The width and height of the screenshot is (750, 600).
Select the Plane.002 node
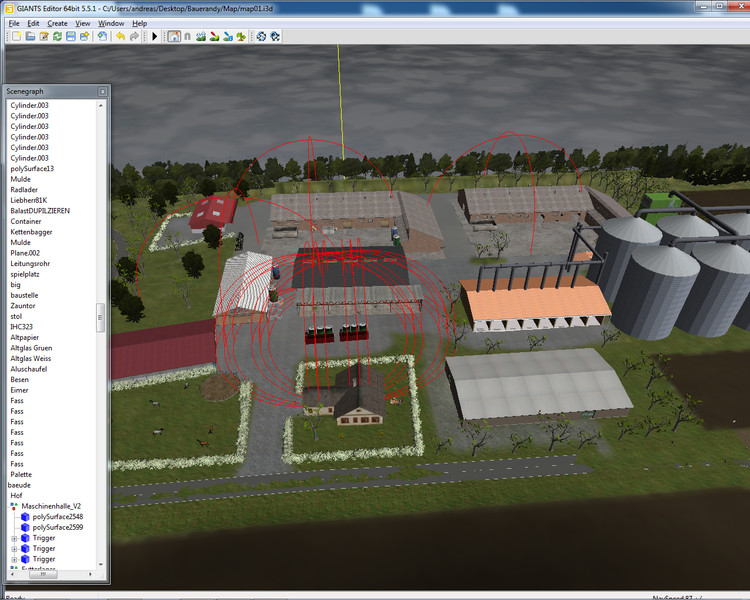(25, 253)
